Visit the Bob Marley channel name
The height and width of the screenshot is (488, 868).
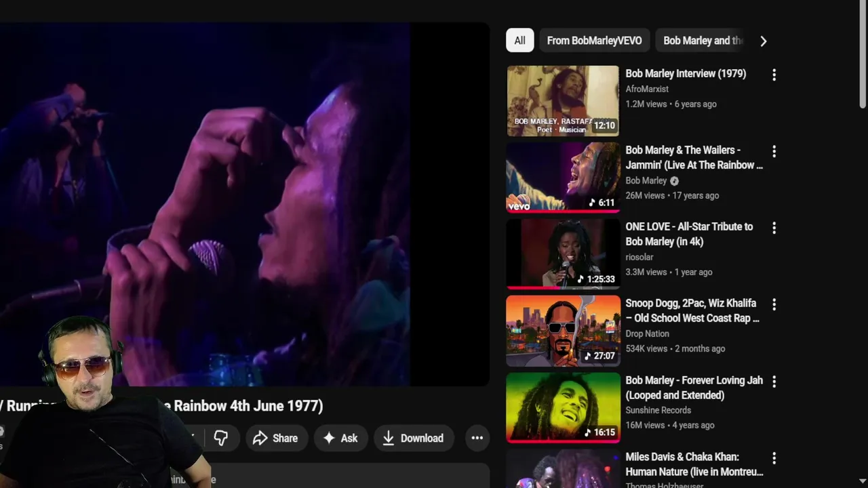(x=646, y=181)
